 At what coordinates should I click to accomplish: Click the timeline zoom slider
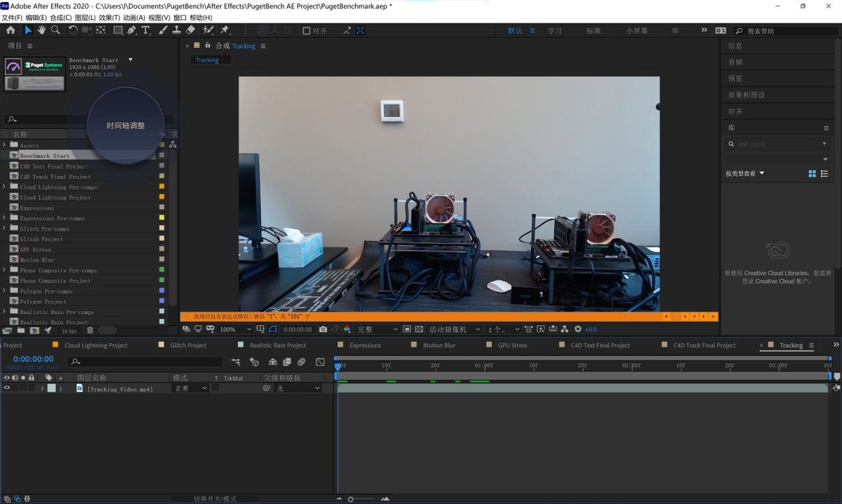click(361, 499)
